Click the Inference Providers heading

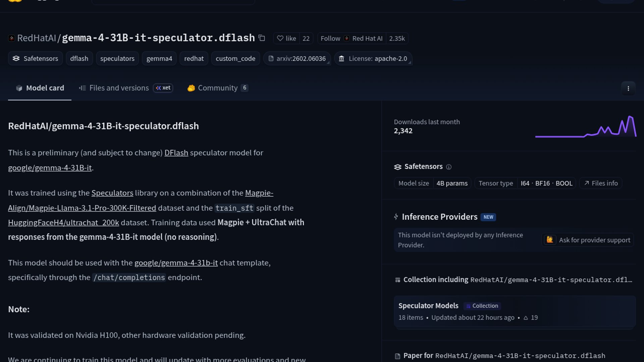click(439, 217)
